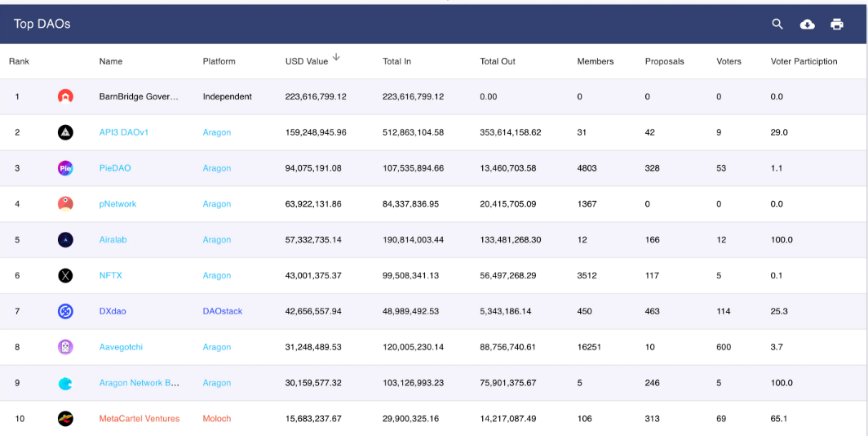The height and width of the screenshot is (436, 868).
Task: Click the Voters value 600
Action: click(x=724, y=347)
